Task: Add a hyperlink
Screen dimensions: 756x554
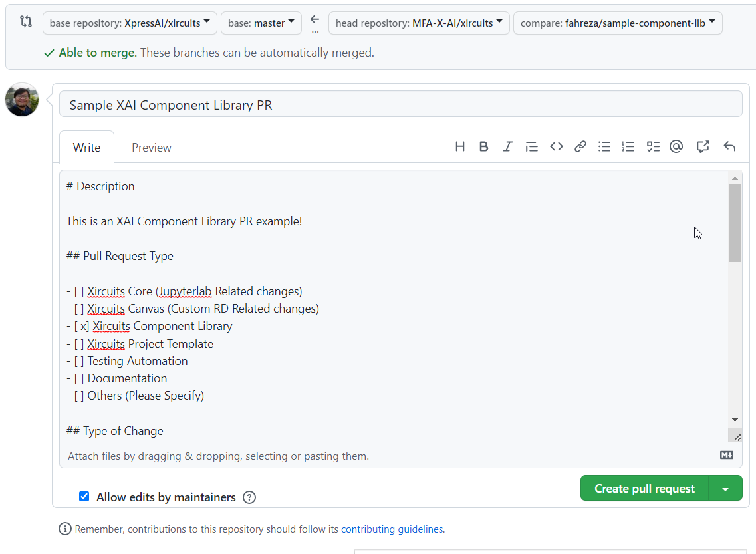Action: point(580,146)
